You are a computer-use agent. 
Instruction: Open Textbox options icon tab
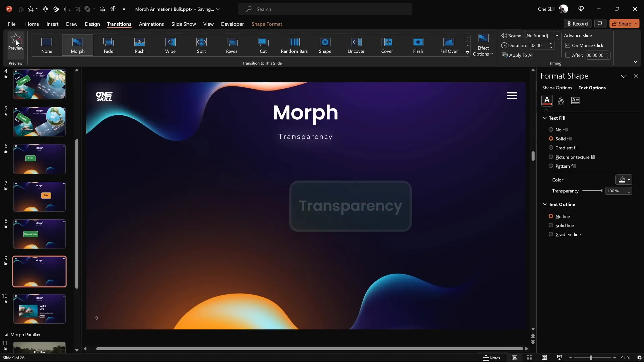[575, 100]
